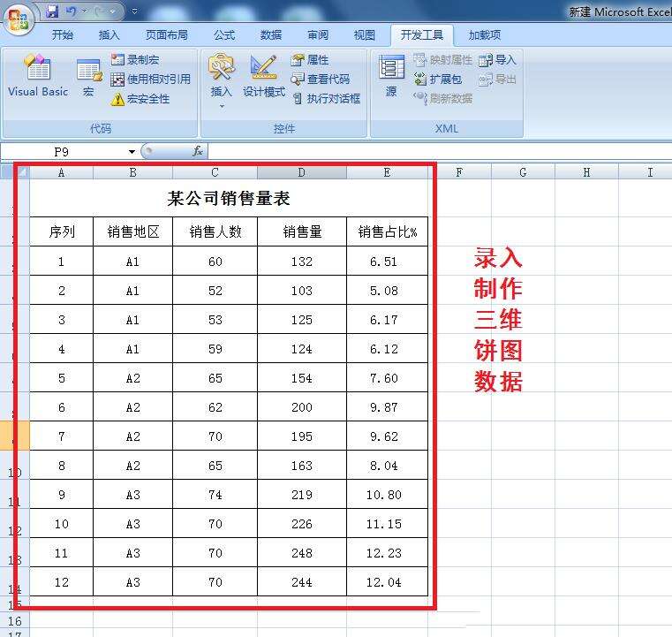Viewport: 672px width, 637px height.
Task: Open the XML 源 source pane
Action: pos(391,76)
